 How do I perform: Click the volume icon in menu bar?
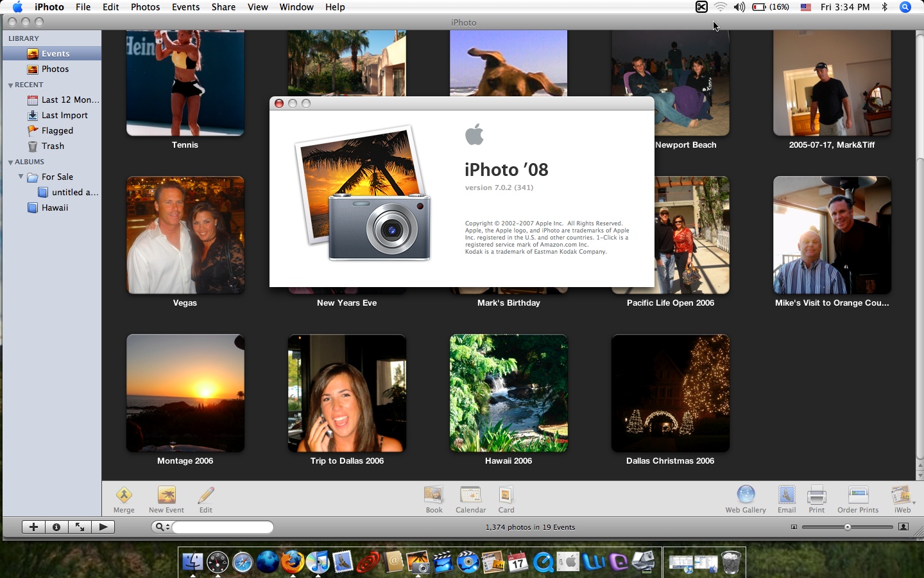(739, 7)
